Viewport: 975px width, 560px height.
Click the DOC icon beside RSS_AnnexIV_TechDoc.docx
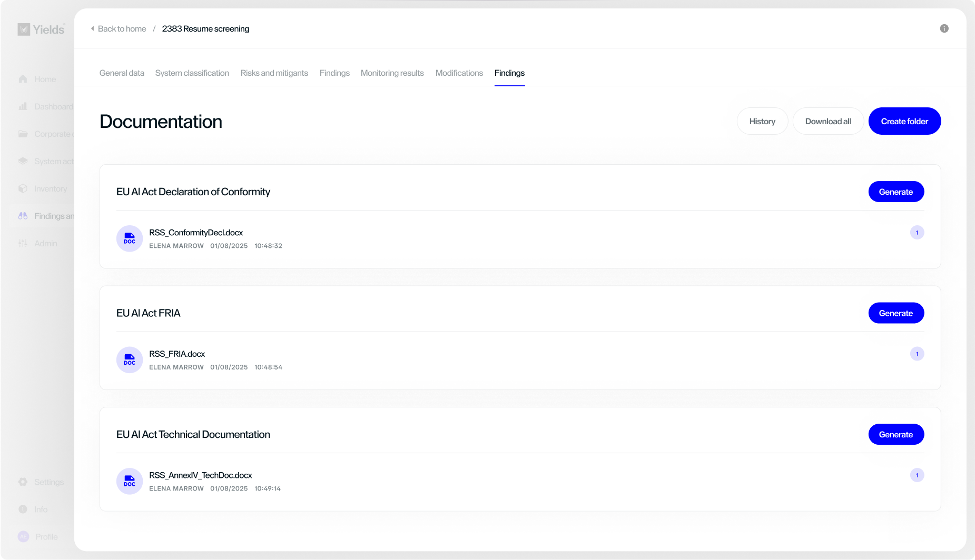pos(129,481)
